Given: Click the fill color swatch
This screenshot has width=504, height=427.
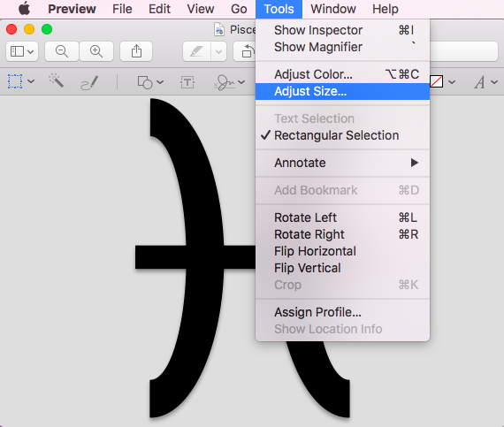Looking at the screenshot, I should point(437,81).
